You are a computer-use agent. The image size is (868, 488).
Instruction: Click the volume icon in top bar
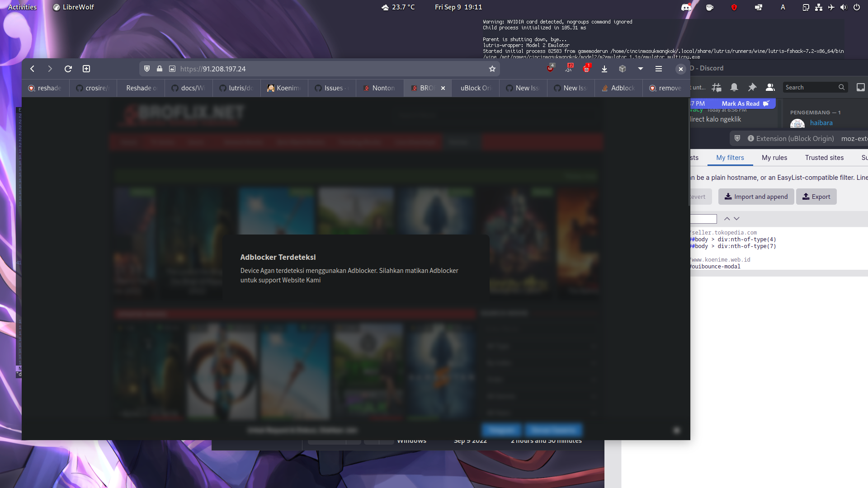point(844,7)
